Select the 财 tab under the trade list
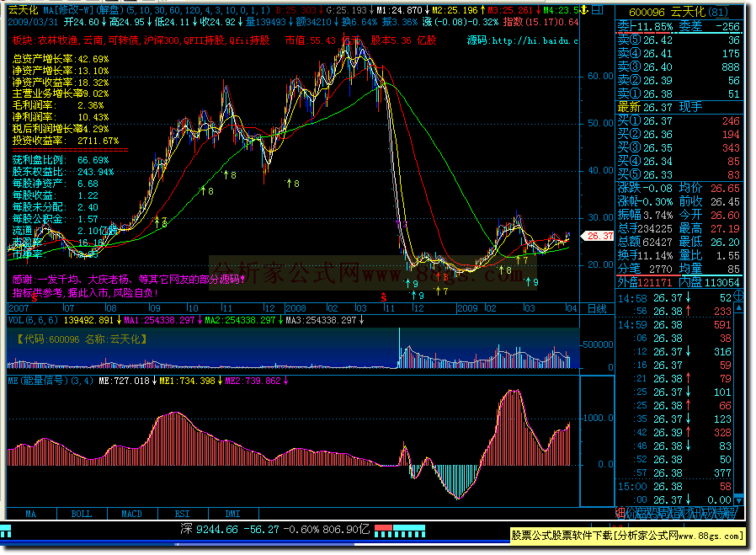This screenshot has height=555, width=756. click(x=687, y=514)
